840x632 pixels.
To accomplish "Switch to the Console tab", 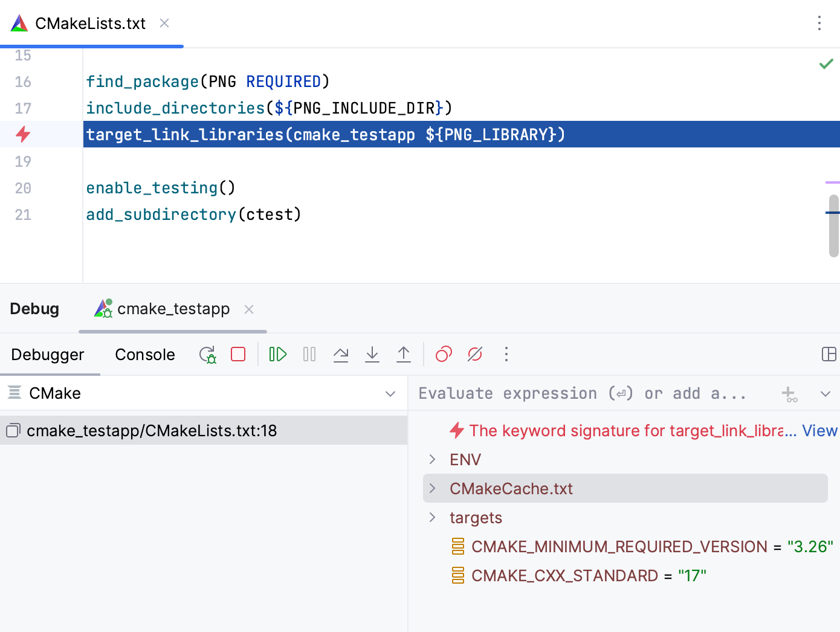I will tap(144, 355).
